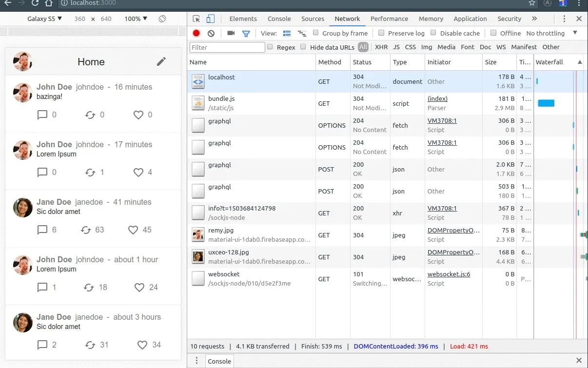Tick the Regex filter checkbox

[x=270, y=47]
